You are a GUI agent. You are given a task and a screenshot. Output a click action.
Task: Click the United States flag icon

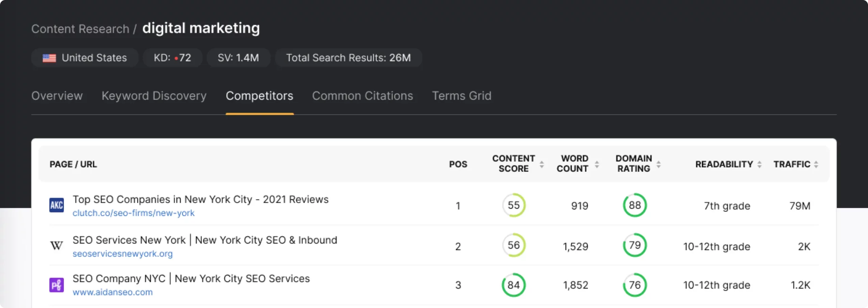coord(49,58)
